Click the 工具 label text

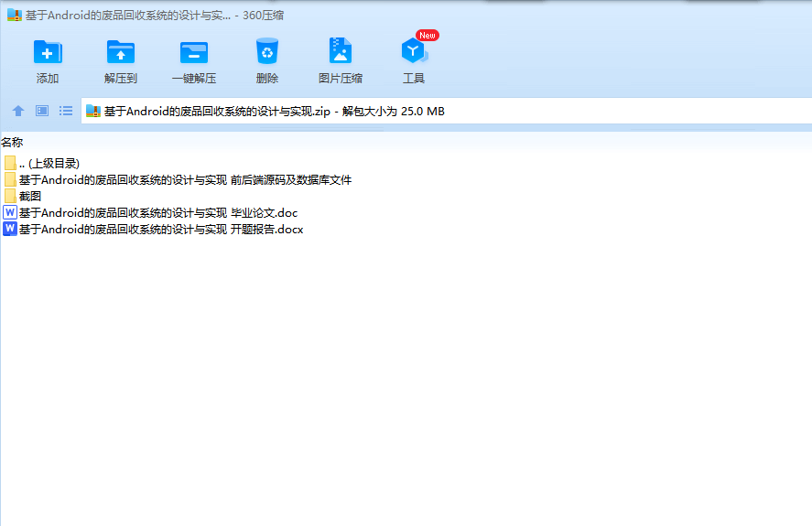pyautogui.click(x=414, y=78)
